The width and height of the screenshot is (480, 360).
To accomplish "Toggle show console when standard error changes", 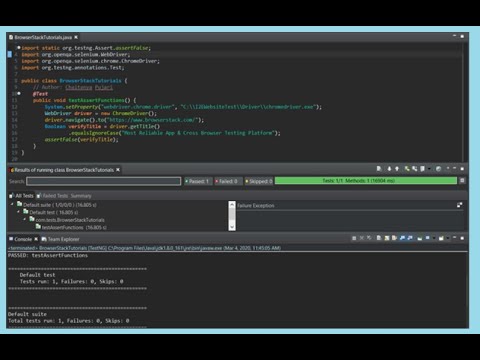I will point(410,238).
